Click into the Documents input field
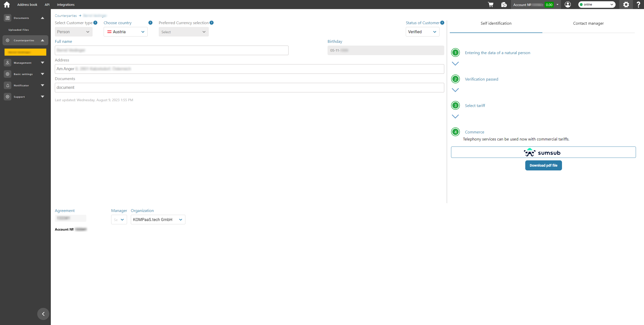 click(x=249, y=88)
